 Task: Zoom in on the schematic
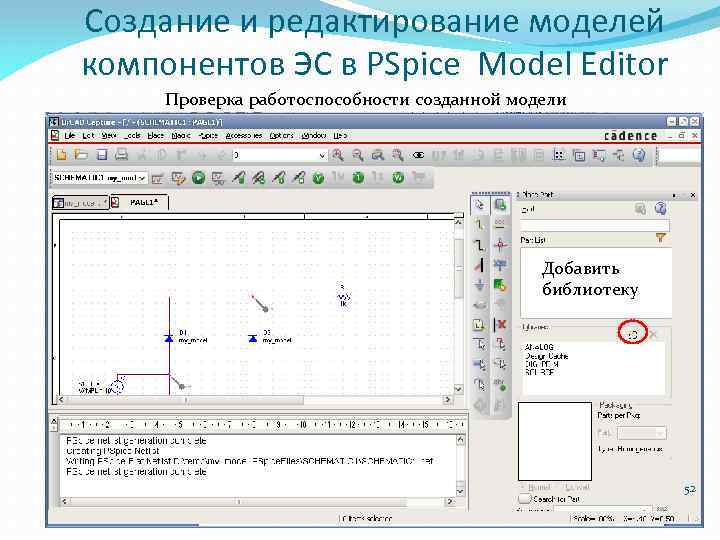(x=338, y=155)
